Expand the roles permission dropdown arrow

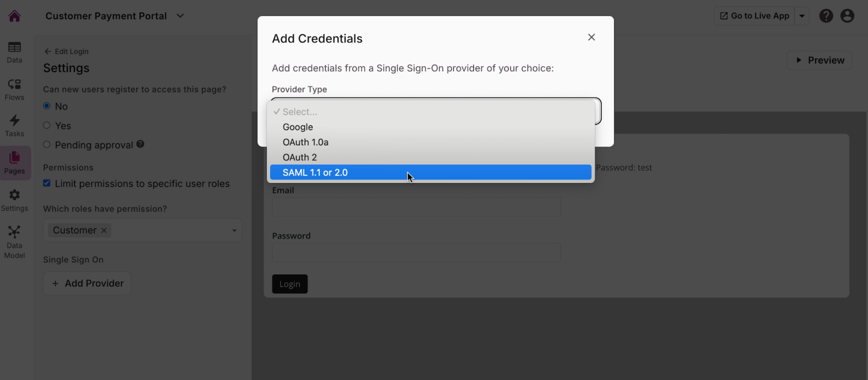coord(234,231)
